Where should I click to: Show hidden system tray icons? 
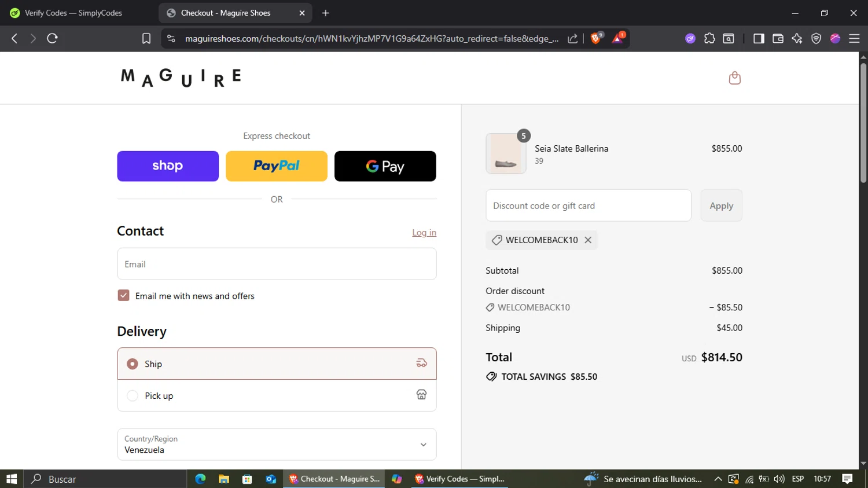coord(718,479)
